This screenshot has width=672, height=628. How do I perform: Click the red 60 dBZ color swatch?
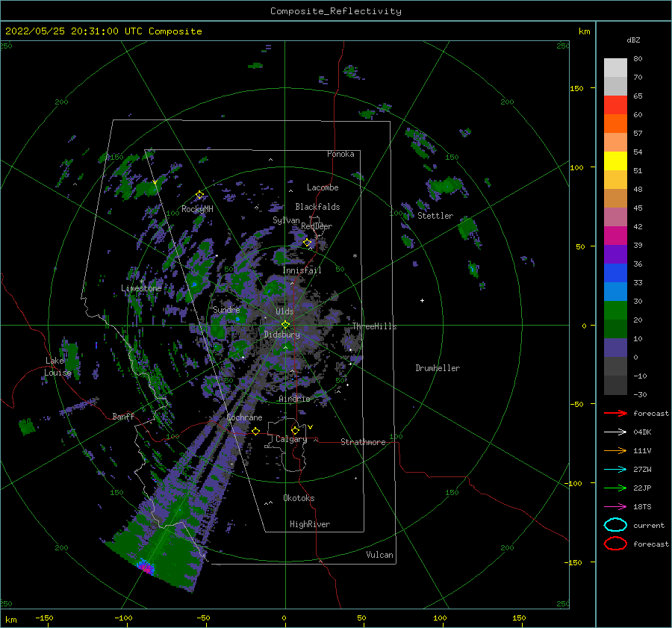(x=615, y=105)
